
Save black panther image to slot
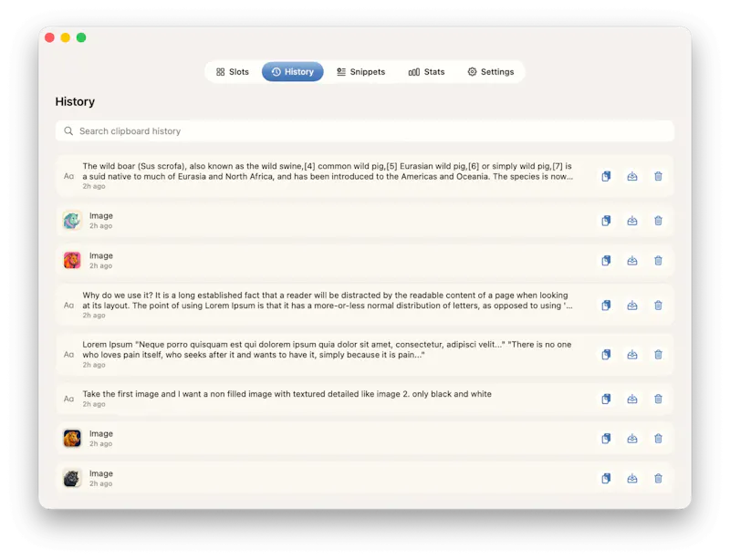[631, 479]
